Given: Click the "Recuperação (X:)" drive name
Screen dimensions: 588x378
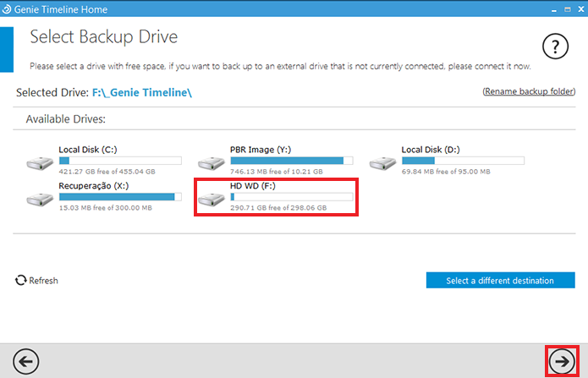Looking at the screenshot, I should tap(93, 186).
